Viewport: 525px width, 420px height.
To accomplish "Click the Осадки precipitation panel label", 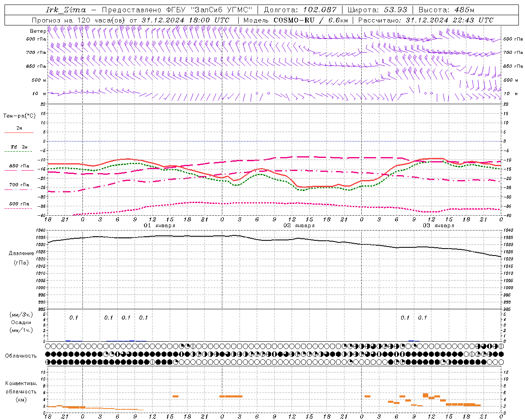I will pyautogui.click(x=21, y=322).
